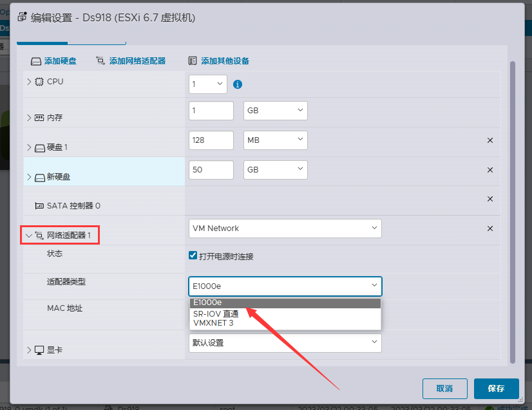Screen dimensions: 532x410
Task: Open the CPU count dropdown
Action: click(208, 84)
